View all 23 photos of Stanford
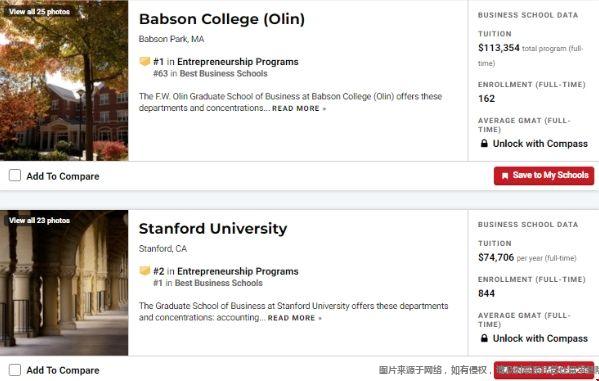Image resolution: width=599 pixels, height=381 pixels. 39,220
